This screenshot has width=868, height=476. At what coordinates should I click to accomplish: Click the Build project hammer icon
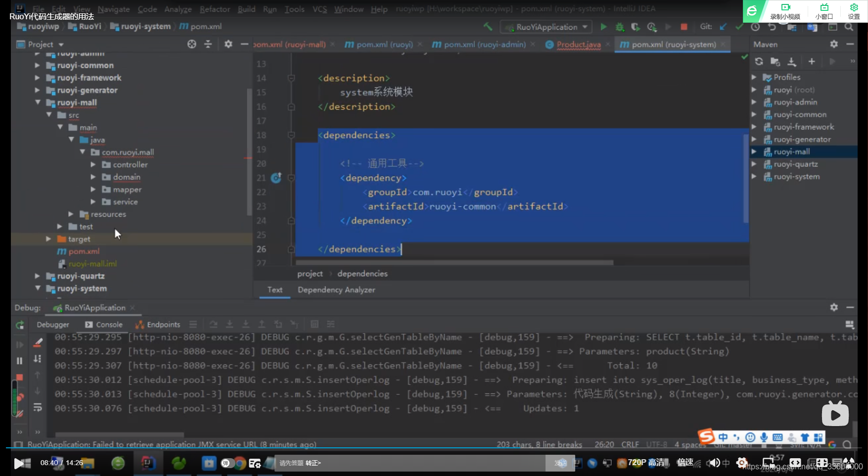tap(488, 27)
